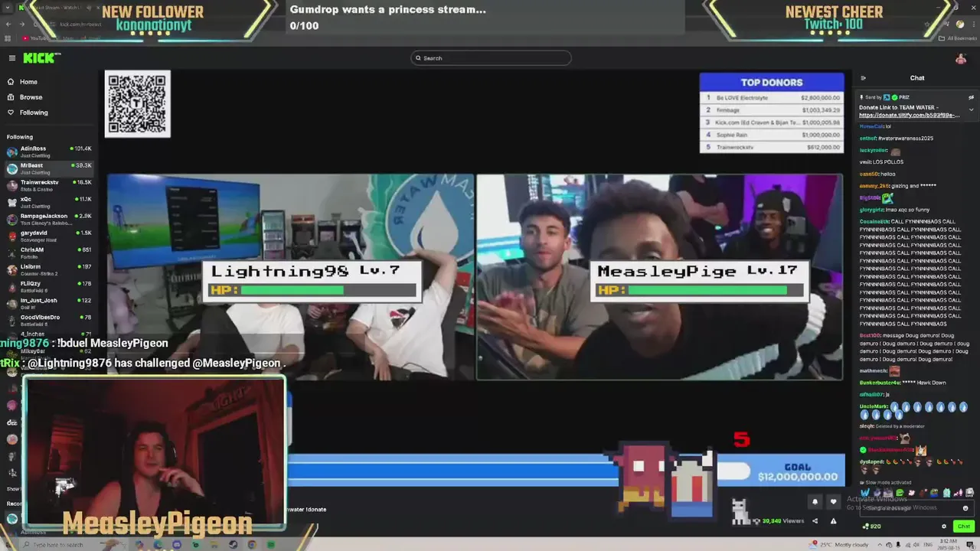
Task: Expand the pinned TEAM WATER message
Action: coord(972,109)
